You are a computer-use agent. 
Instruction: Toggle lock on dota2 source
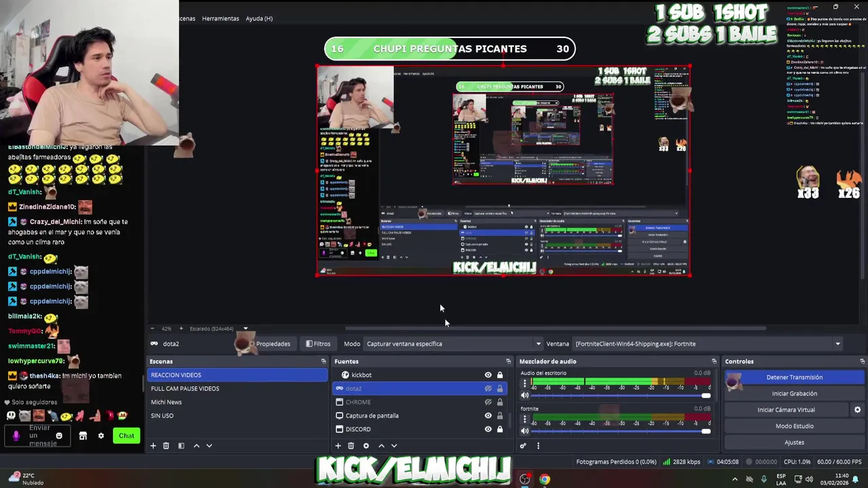click(500, 388)
